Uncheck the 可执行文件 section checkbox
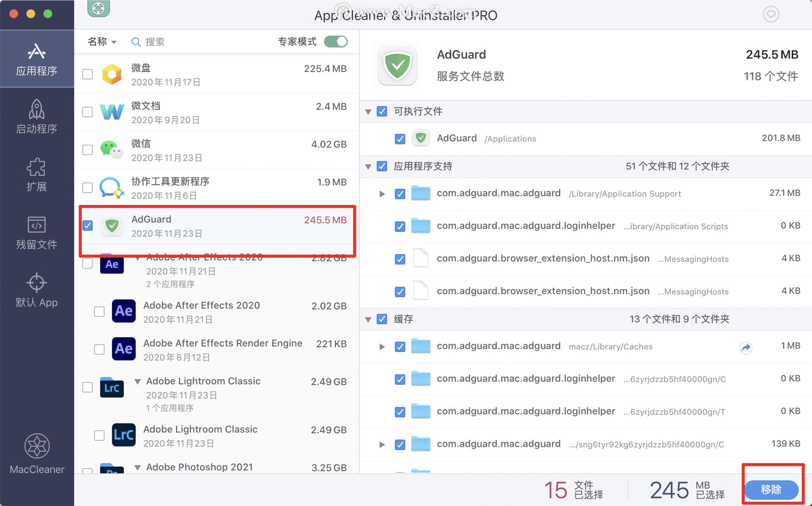 [x=382, y=111]
